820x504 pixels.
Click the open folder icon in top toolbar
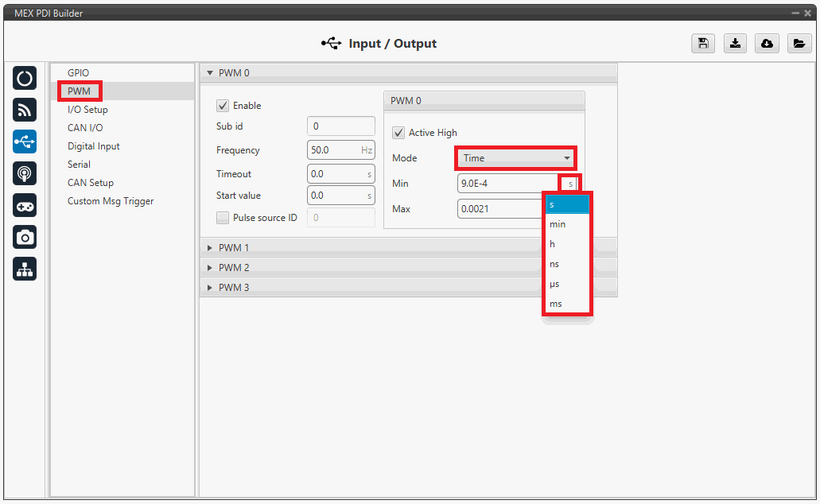click(x=799, y=44)
